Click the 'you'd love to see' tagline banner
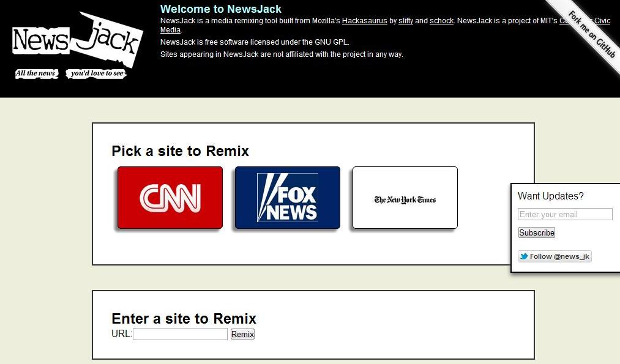The width and height of the screenshot is (620, 364). coord(97,73)
